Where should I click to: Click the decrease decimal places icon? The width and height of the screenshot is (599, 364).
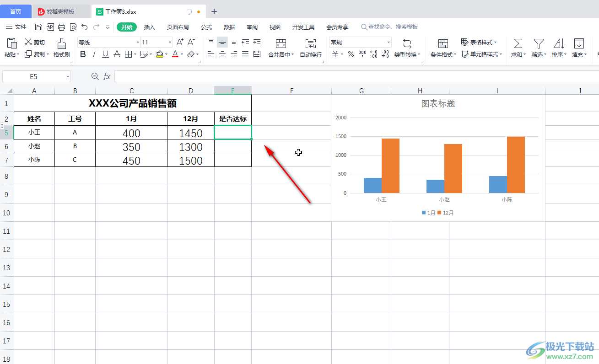[x=386, y=54]
